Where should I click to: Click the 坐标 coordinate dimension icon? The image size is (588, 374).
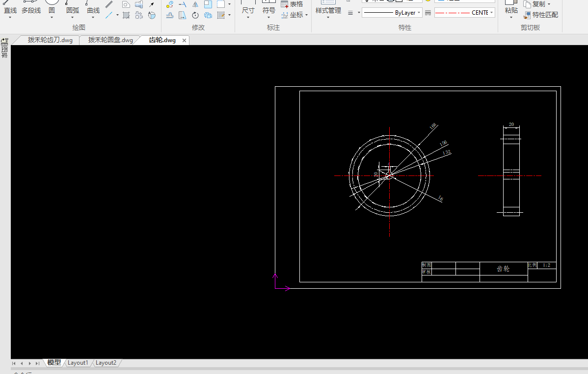pos(285,16)
